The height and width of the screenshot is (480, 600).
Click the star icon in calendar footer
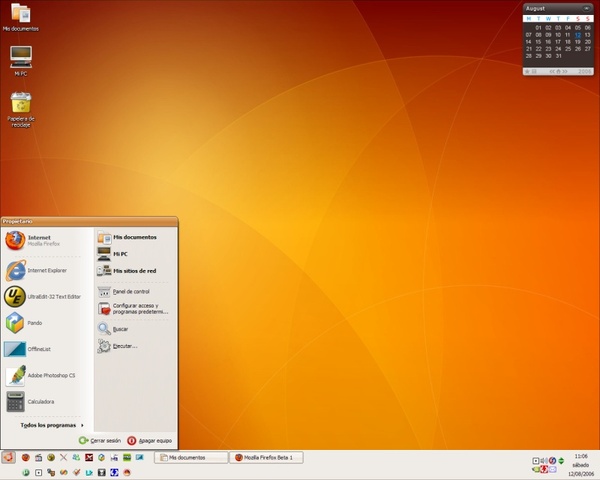(527, 71)
